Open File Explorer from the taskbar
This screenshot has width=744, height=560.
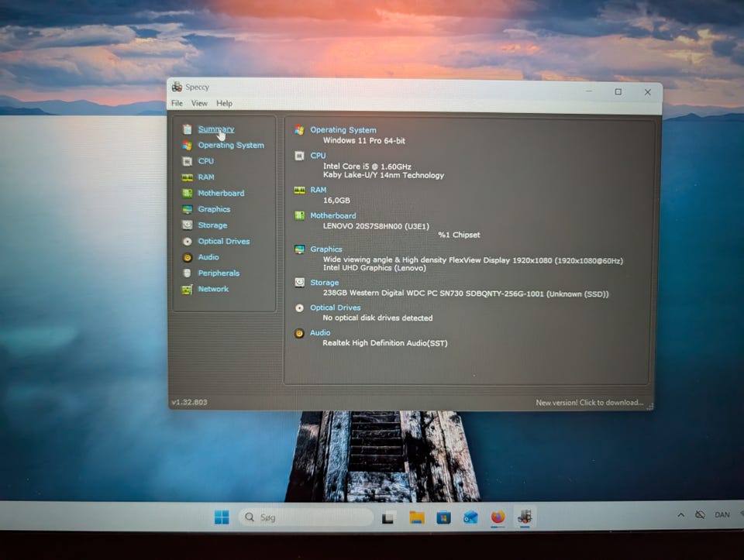pyautogui.click(x=417, y=517)
